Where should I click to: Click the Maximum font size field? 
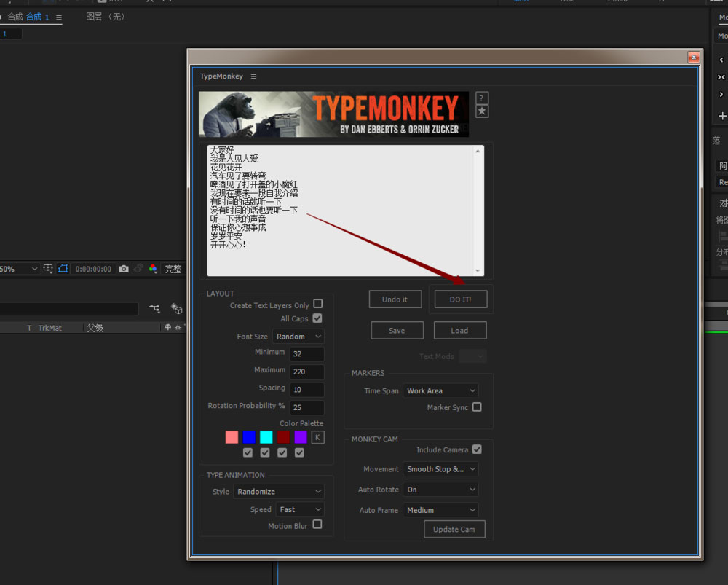[x=306, y=372]
